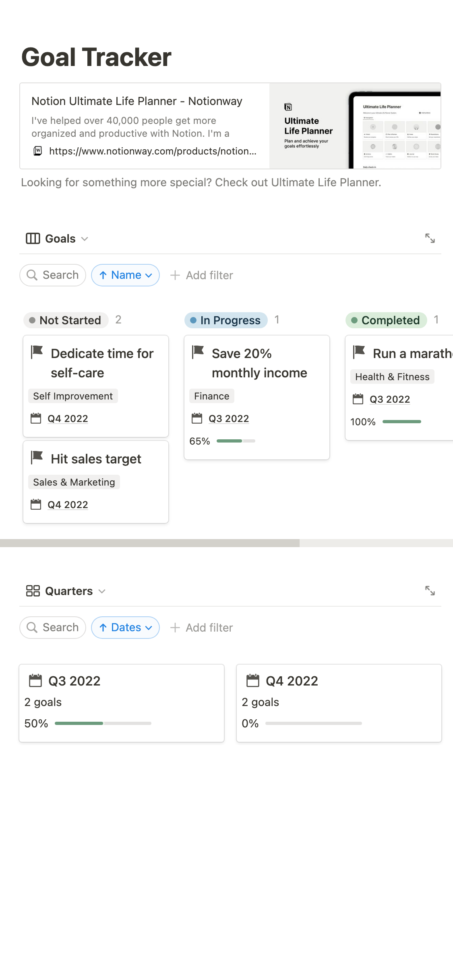Open the Name sort dropdown
The height and width of the screenshot is (980, 453).
[x=126, y=275]
